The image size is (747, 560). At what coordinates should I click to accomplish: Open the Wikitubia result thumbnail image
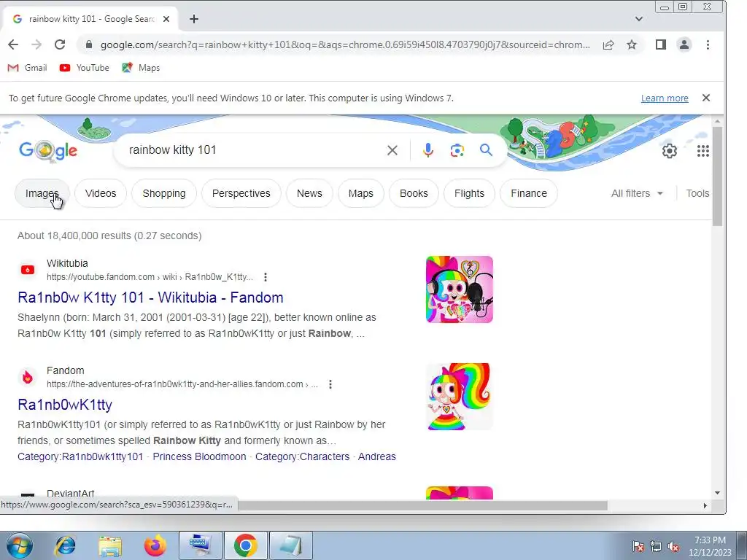460,289
